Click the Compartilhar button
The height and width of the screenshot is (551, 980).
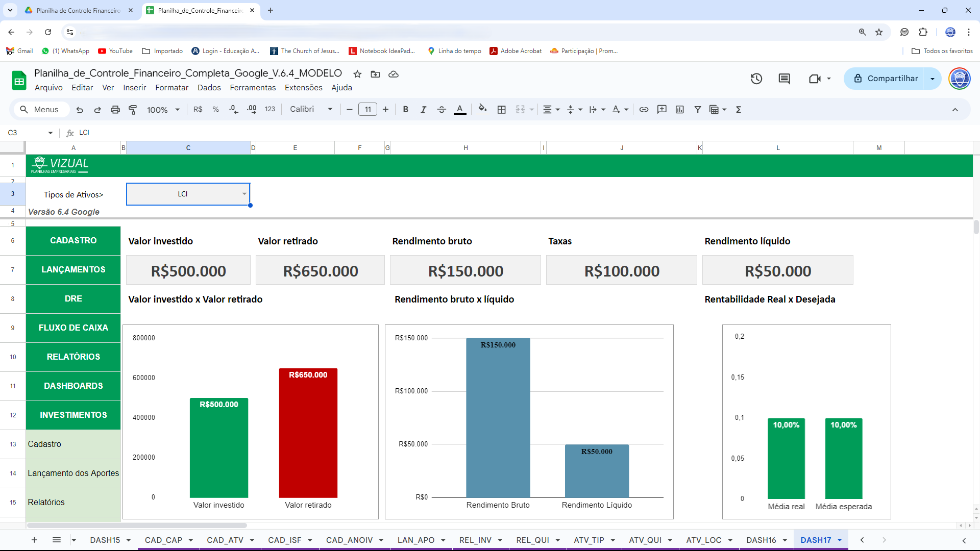tap(886, 79)
